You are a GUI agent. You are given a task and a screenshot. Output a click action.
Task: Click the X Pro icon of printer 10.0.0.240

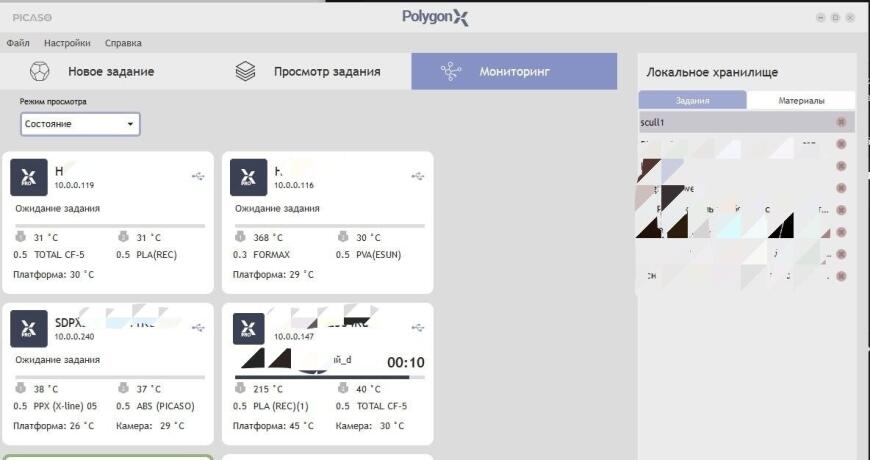(x=29, y=329)
